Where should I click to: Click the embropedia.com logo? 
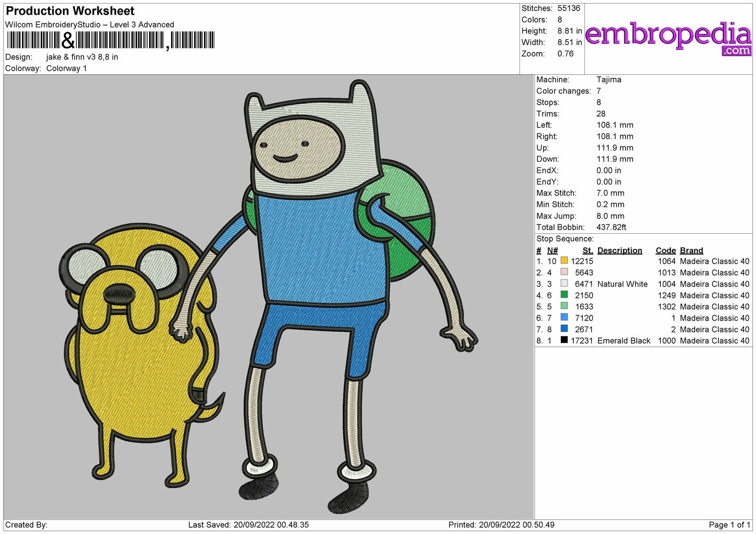(x=669, y=38)
